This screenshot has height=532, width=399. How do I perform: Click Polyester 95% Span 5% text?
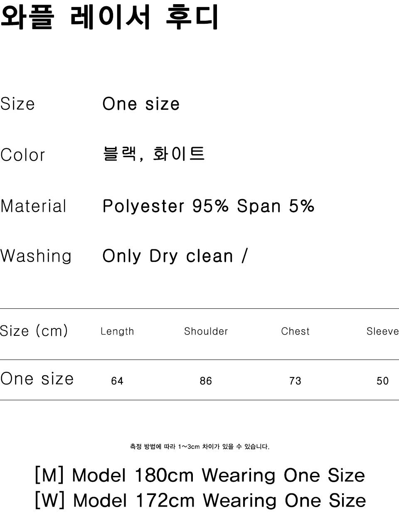pyautogui.click(x=208, y=206)
